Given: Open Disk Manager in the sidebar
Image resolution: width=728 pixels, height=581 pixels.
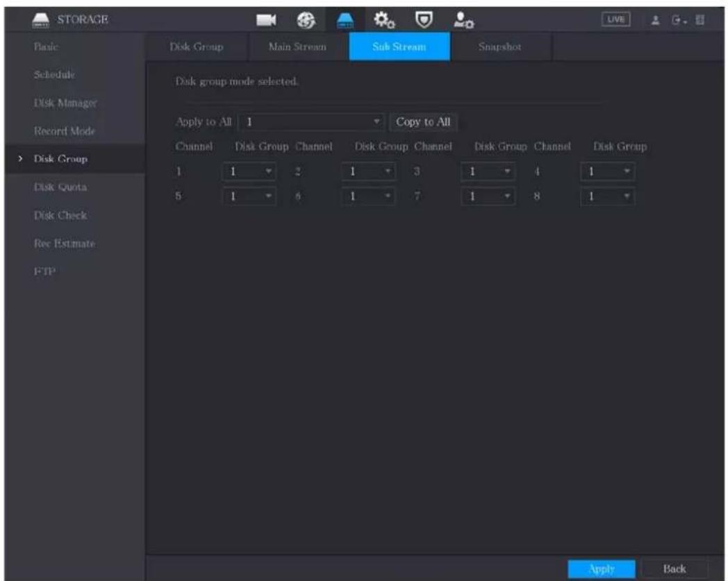Looking at the screenshot, I should 65,103.
